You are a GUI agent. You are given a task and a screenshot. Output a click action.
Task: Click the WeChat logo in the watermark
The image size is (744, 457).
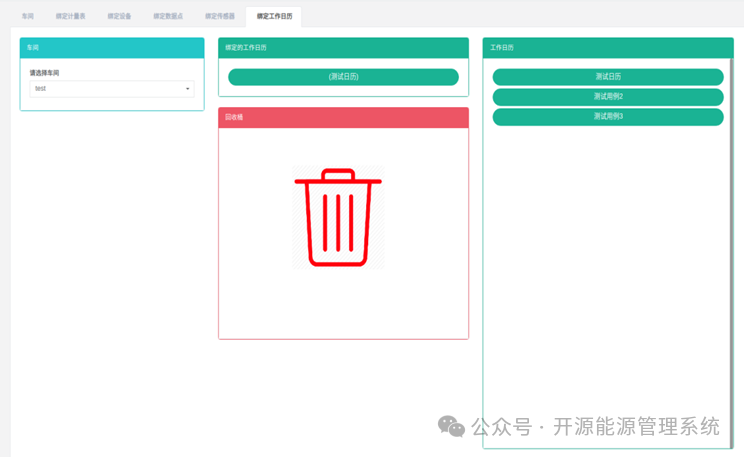pyautogui.click(x=451, y=426)
